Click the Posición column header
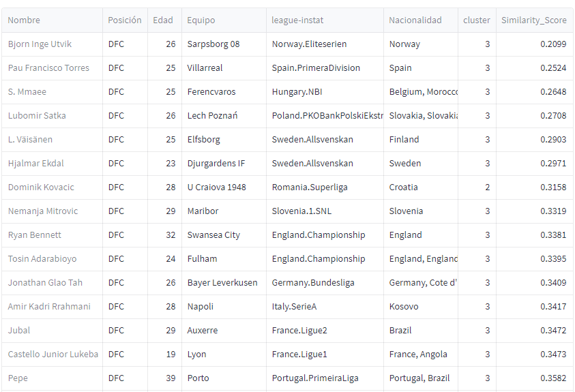 125,20
